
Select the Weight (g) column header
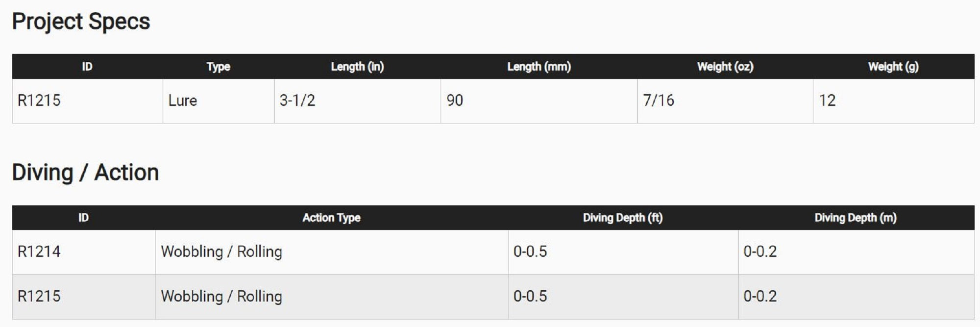coord(893,67)
